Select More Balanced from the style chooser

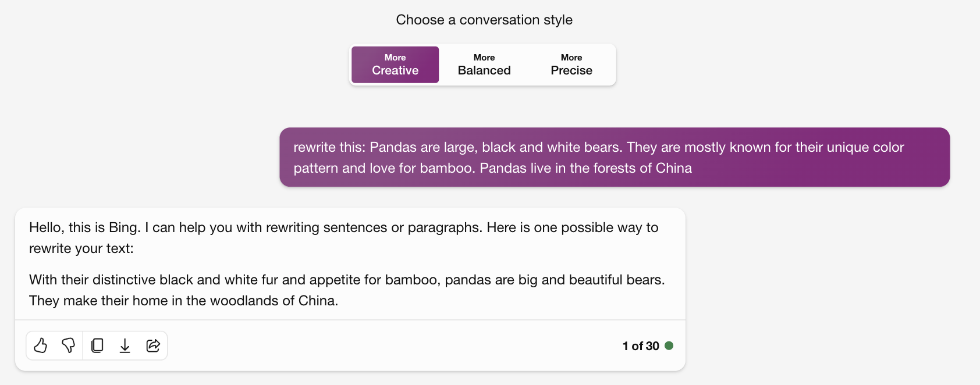tap(483, 65)
